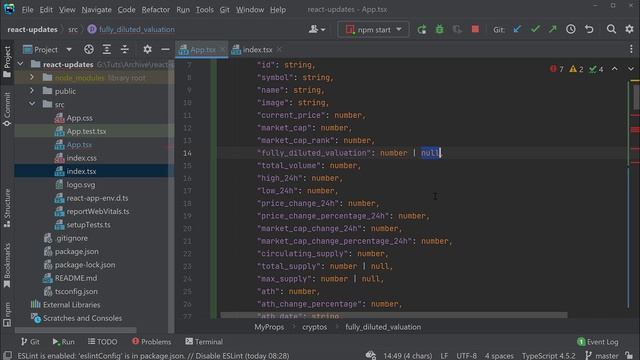
Task: Click the errors count indicator showing 7
Action: point(557,69)
